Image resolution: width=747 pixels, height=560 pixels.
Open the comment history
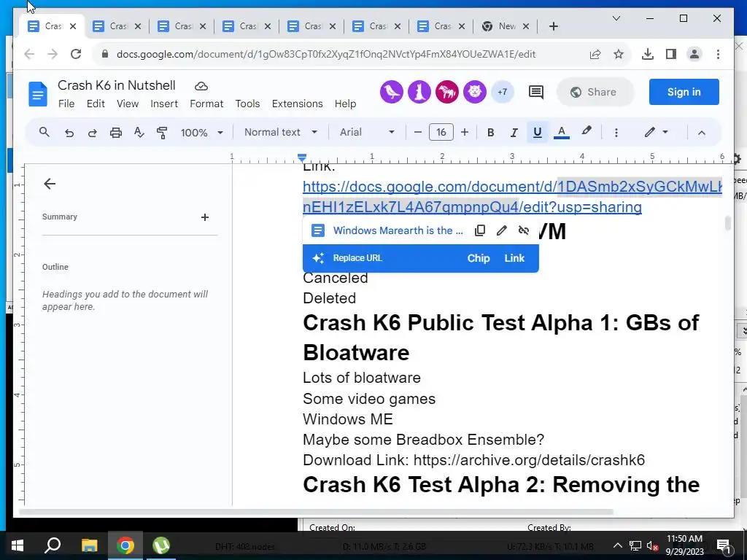(x=536, y=92)
